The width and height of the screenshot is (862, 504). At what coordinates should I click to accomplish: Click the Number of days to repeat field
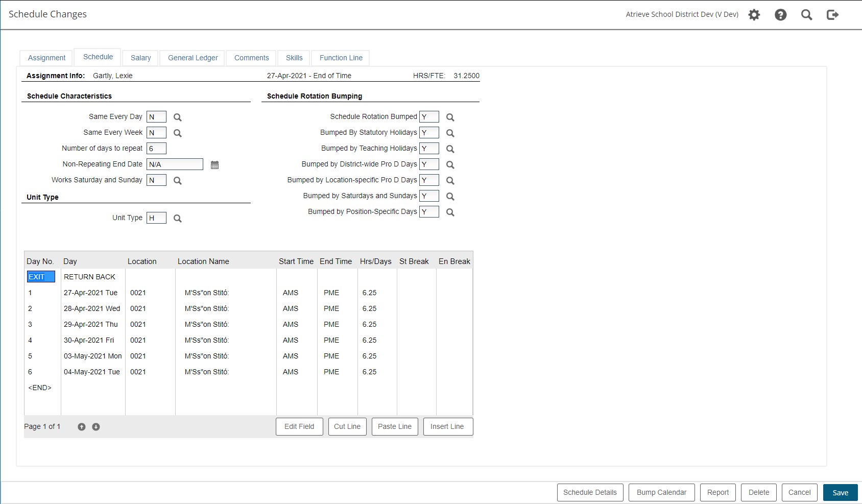click(x=156, y=149)
